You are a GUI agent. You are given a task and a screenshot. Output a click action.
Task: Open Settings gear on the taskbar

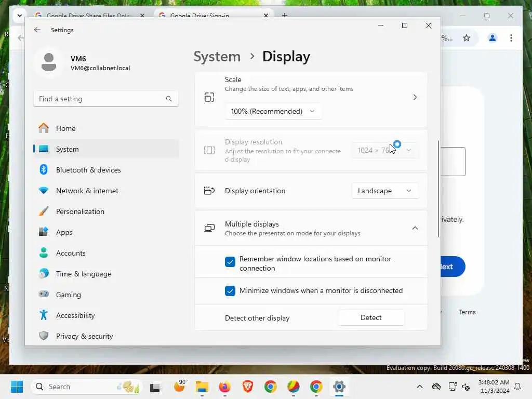coord(339,387)
